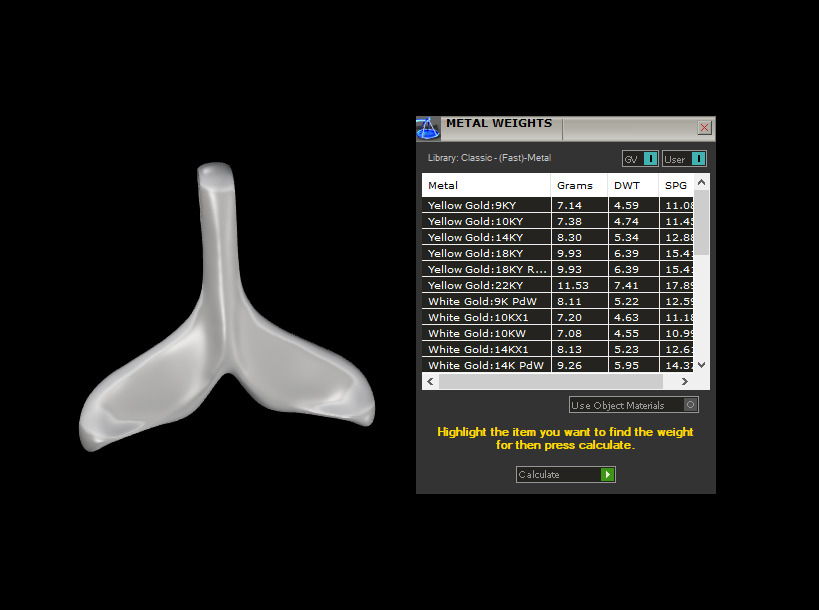This screenshot has height=610, width=819.
Task: Click the scroll down arrow of the metal list
Action: coord(701,365)
